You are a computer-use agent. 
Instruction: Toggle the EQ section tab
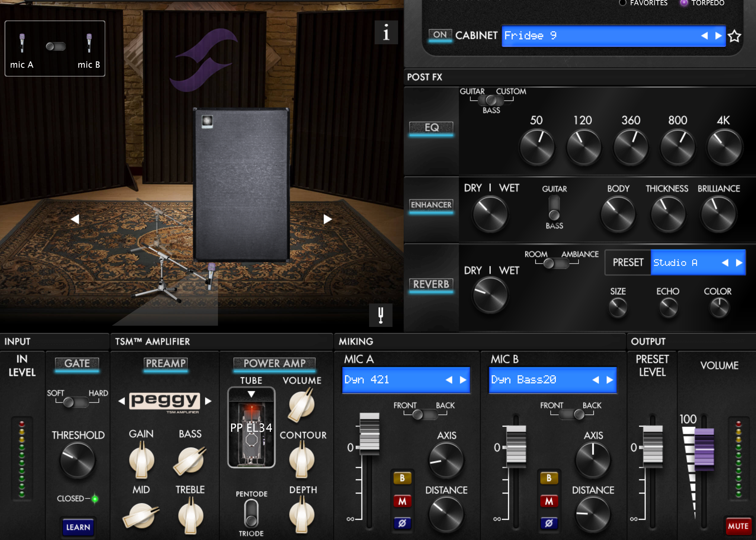click(431, 128)
